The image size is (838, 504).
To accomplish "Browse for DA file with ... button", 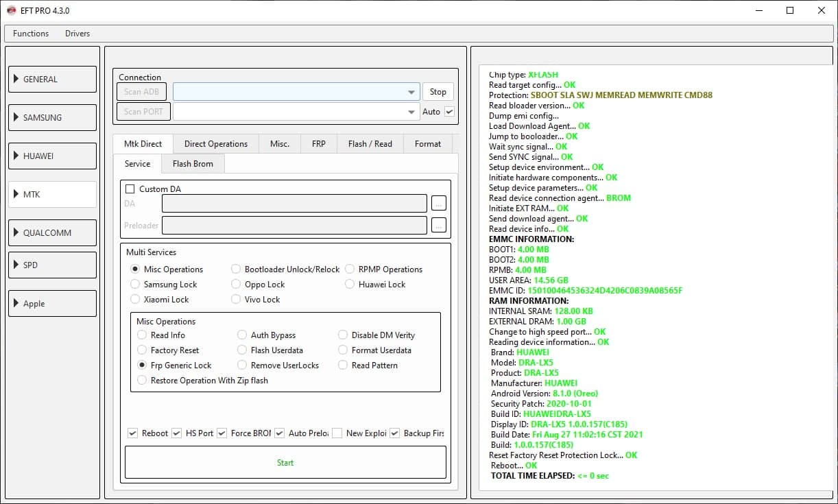I will (439, 203).
